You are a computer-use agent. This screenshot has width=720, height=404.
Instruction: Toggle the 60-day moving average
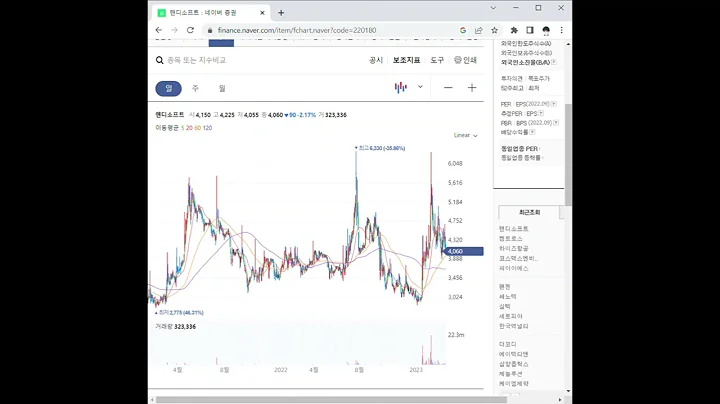[197, 128]
